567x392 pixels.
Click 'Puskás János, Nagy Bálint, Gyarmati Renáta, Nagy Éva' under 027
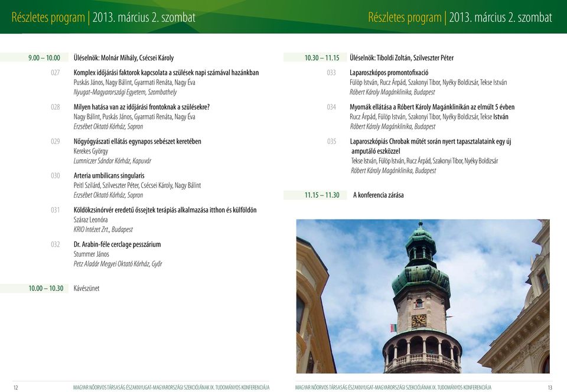click(135, 83)
